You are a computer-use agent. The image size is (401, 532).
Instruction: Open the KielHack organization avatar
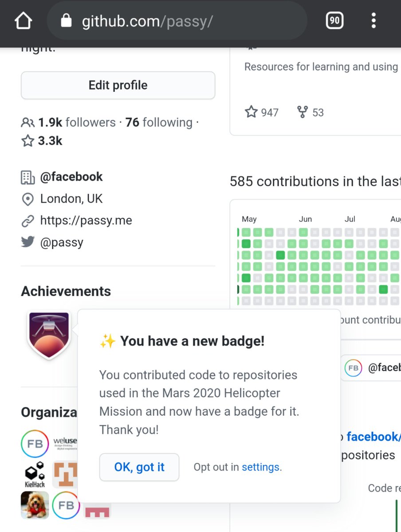pos(35,474)
